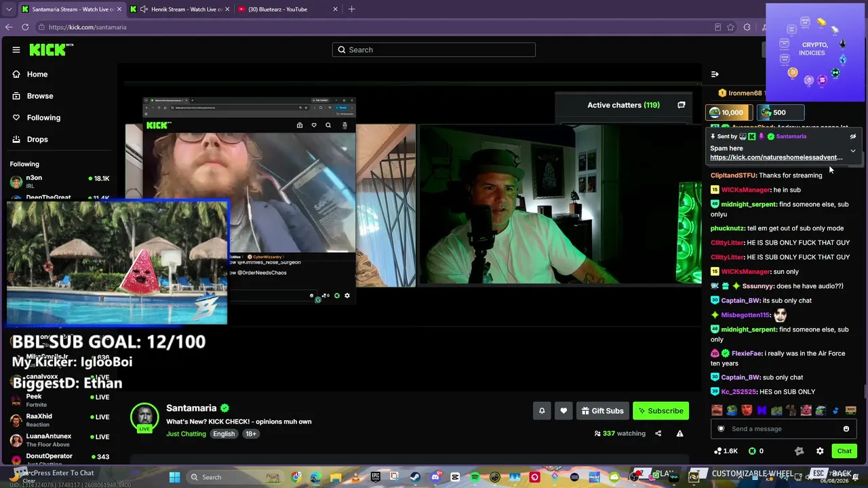
Task: Open the pinned kick.com natureshomelessadvent link
Action: click(776, 157)
